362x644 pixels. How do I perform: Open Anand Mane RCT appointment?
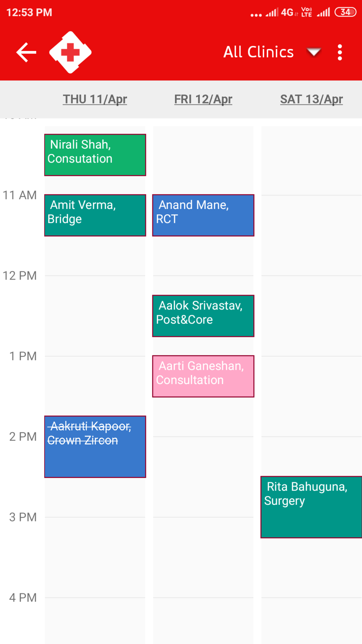[x=203, y=215]
